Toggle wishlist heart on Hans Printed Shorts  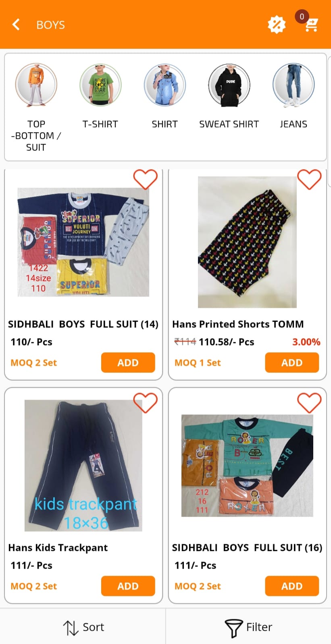click(309, 179)
